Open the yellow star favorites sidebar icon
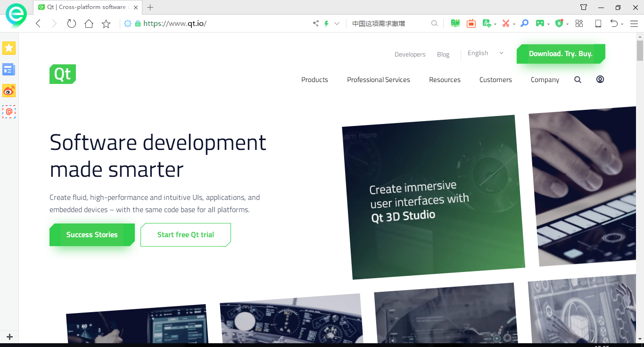The image size is (644, 347). 9,48
